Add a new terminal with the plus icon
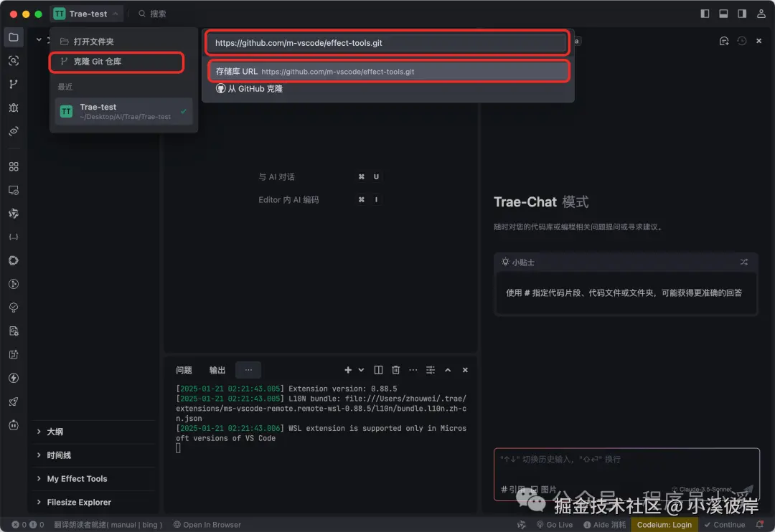 click(x=348, y=370)
